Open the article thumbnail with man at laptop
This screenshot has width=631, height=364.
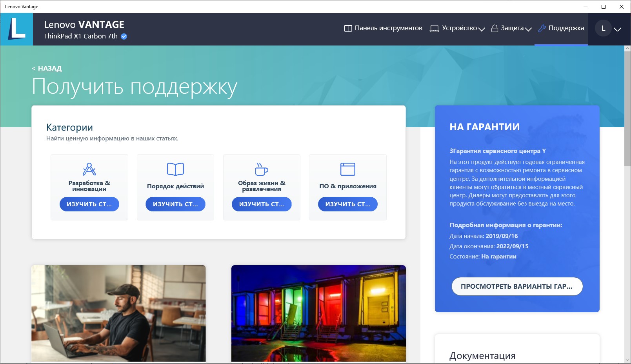tap(118, 313)
